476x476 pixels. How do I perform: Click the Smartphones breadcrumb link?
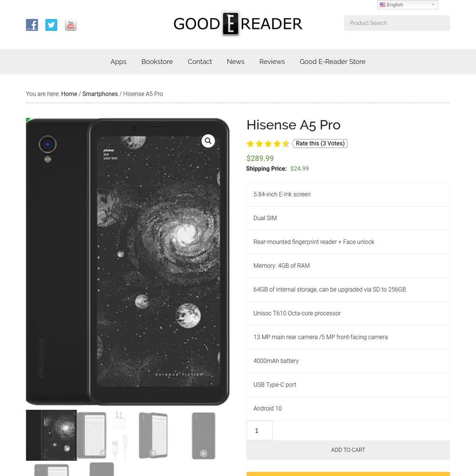[100, 94]
